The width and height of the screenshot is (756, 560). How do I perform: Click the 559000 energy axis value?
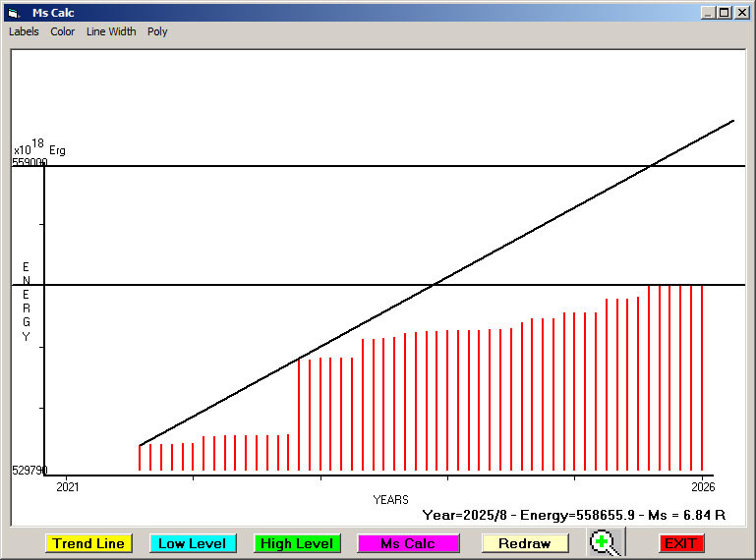point(29,163)
